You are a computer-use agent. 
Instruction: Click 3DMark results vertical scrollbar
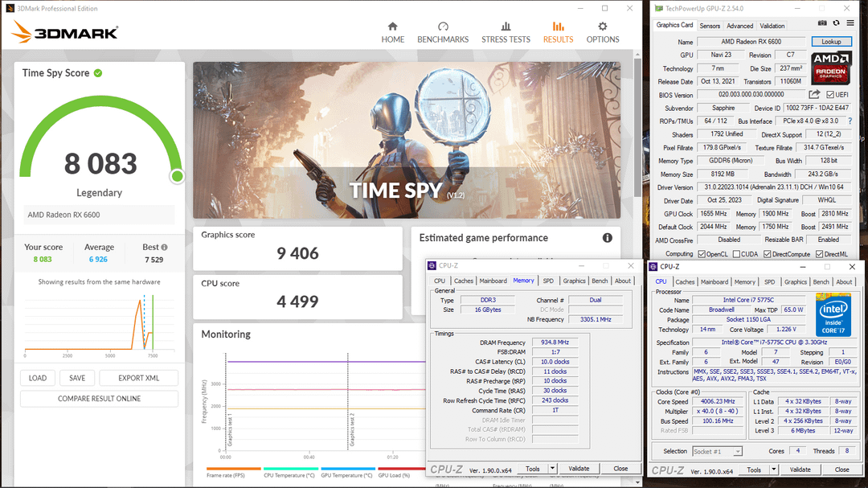[x=637, y=127]
